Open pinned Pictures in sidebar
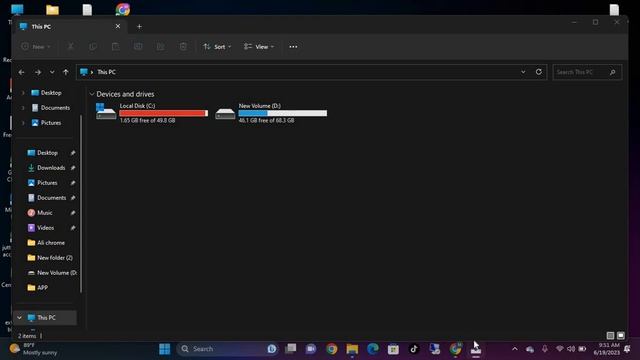The height and width of the screenshot is (360, 640). (47, 183)
